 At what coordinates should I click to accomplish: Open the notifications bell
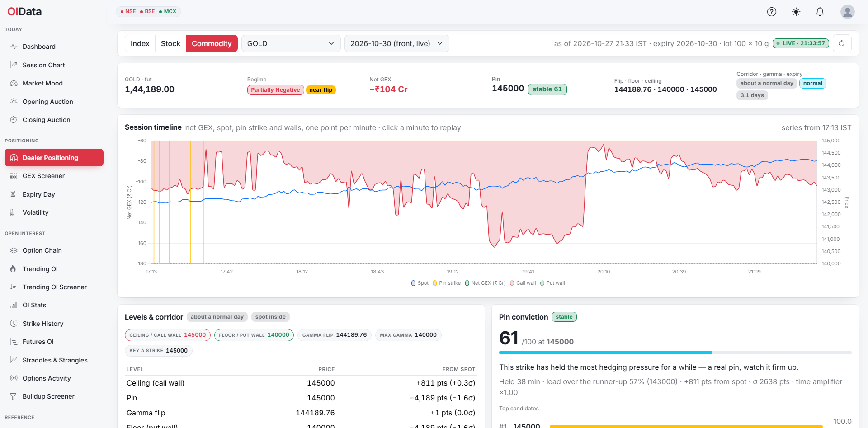(820, 12)
